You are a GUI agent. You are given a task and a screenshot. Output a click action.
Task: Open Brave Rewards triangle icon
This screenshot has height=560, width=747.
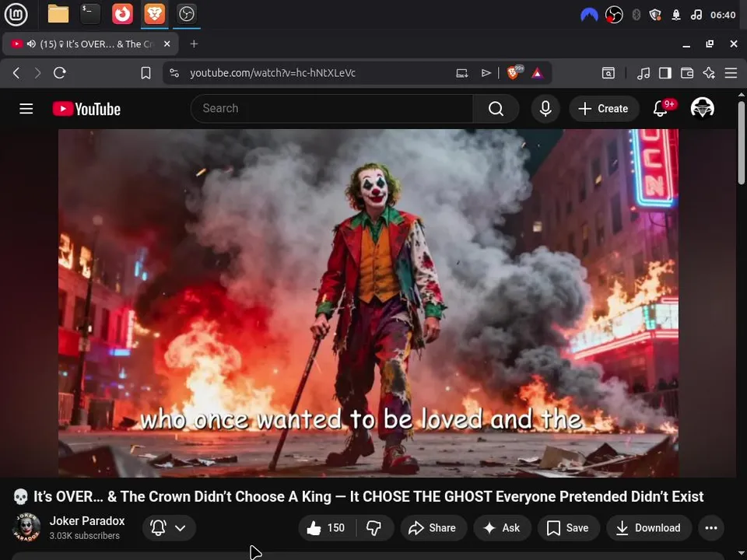coord(538,73)
